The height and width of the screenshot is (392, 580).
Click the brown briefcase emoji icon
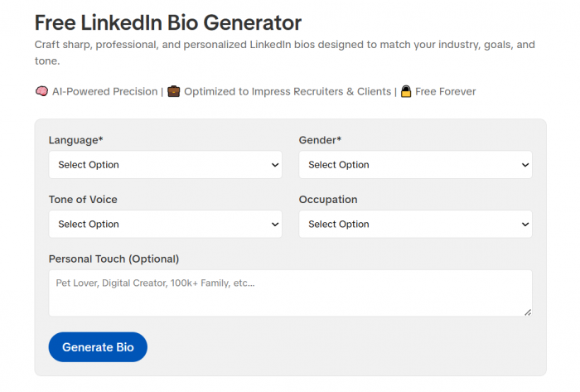tap(173, 91)
